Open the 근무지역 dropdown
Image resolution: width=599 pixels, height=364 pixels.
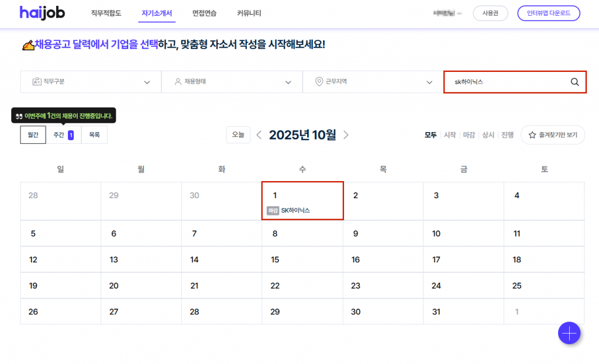point(373,82)
